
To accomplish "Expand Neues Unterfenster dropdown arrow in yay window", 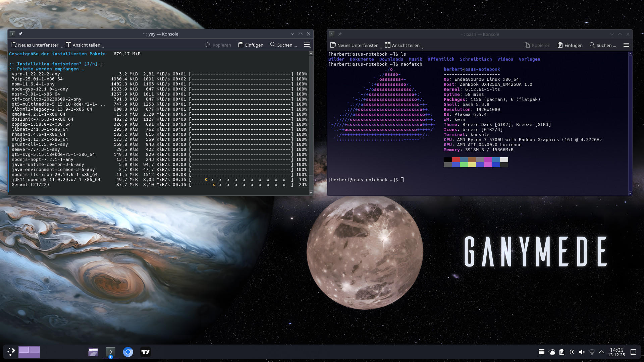I will tap(62, 47).
